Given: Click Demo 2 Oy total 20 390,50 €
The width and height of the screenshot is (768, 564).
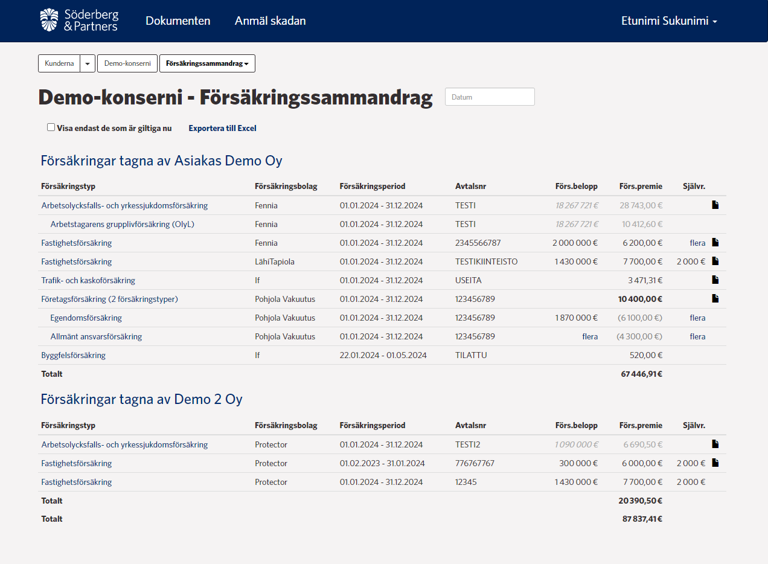Looking at the screenshot, I should 640,500.
